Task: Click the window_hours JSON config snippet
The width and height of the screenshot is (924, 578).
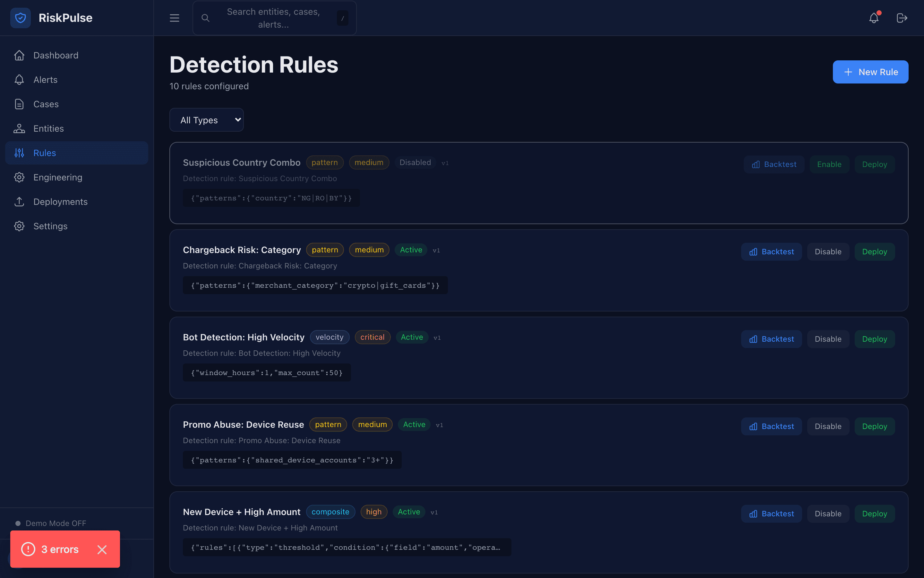Action: [267, 373]
